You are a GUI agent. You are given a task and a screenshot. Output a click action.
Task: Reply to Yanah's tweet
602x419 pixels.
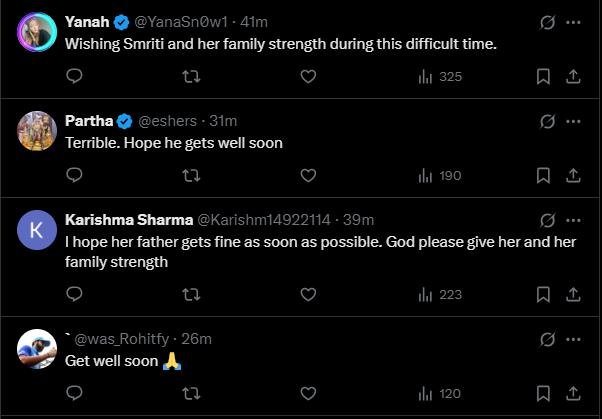click(x=74, y=76)
